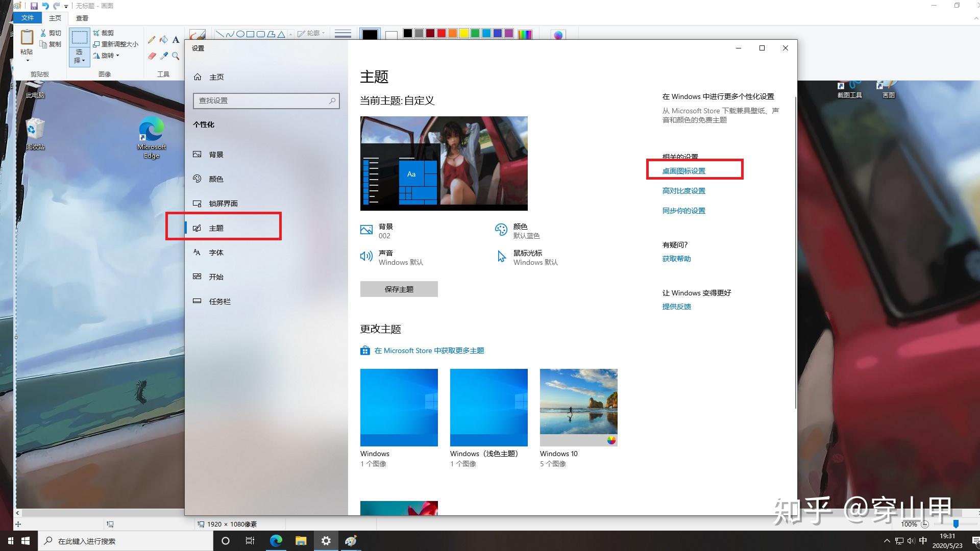Open the 主页 home item in Settings
The image size is (980, 551).
266,77
